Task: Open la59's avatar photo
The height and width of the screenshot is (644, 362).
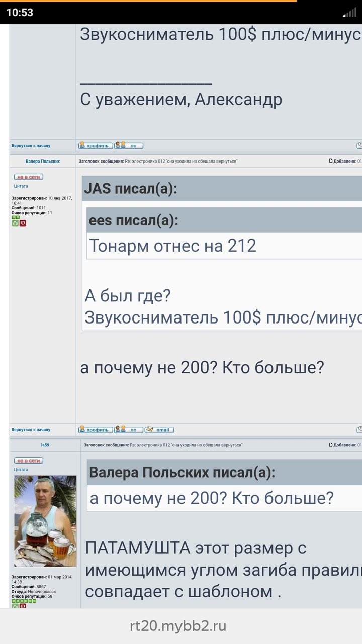Action: 45,521
